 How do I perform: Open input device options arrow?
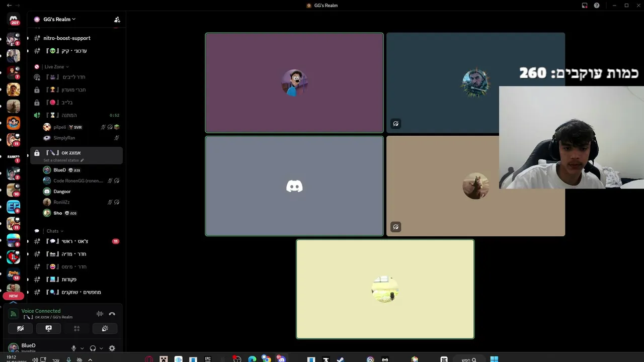coord(82,348)
